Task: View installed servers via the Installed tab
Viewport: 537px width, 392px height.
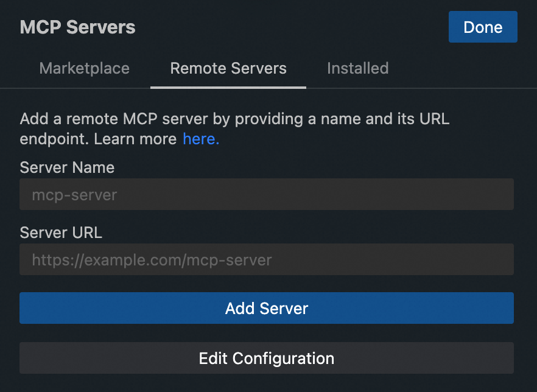Action: tap(357, 68)
